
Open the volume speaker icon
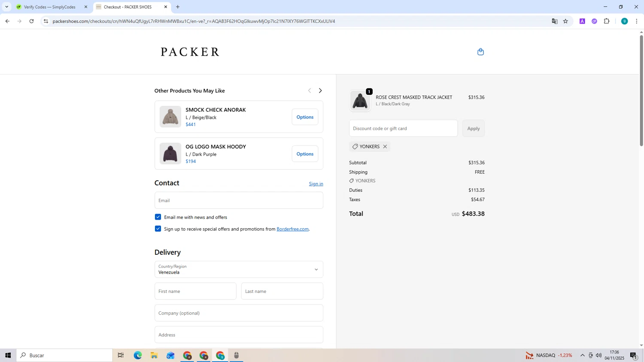coord(598,355)
